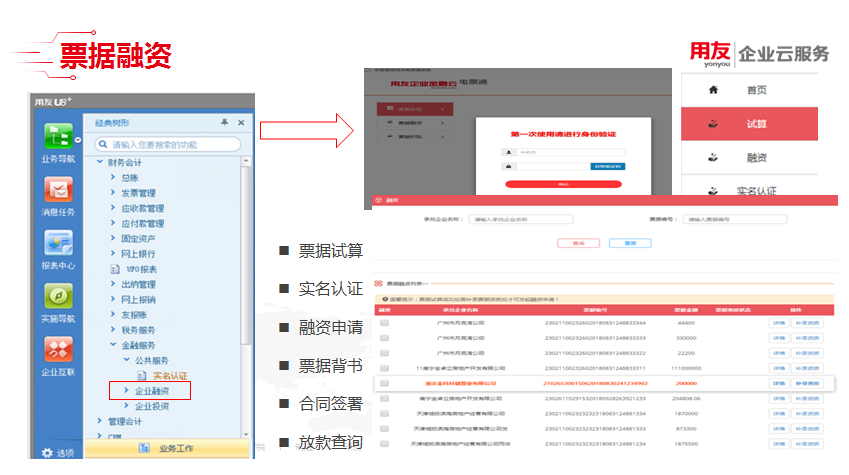This screenshot has height=475, width=849.
Task: Click the 业务工作 bar icon
Action: 144,448
